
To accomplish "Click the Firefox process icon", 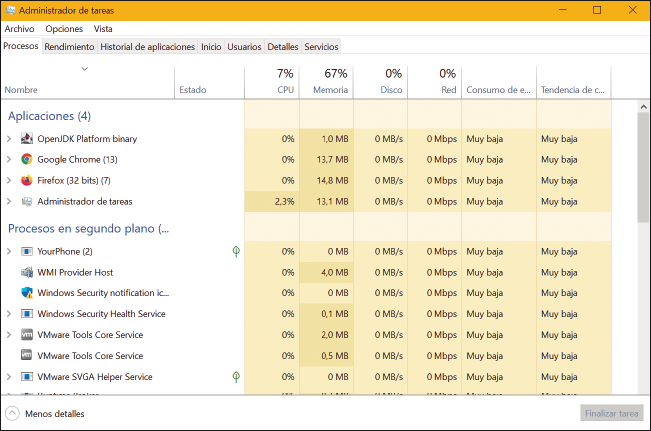I will (x=27, y=180).
